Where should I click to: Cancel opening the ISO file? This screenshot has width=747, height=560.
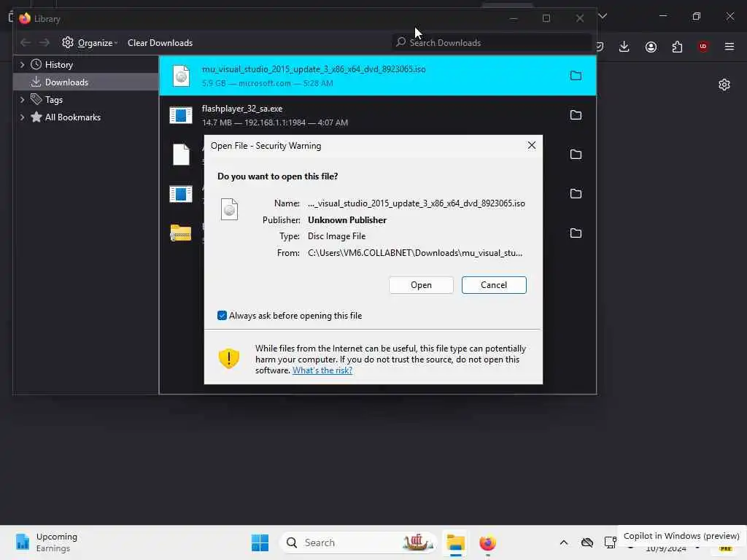(x=494, y=285)
